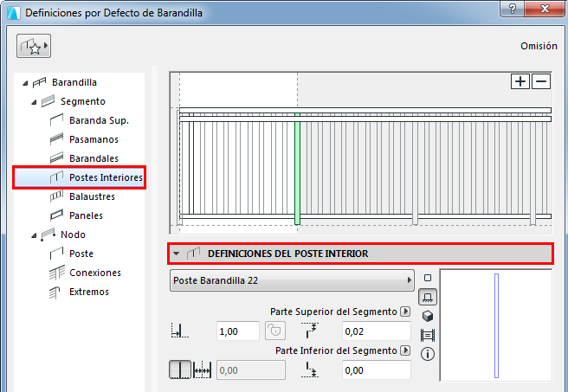Viewport: 568px width, 392px height.
Task: Click the highlighted green post in preview
Action: point(297,169)
